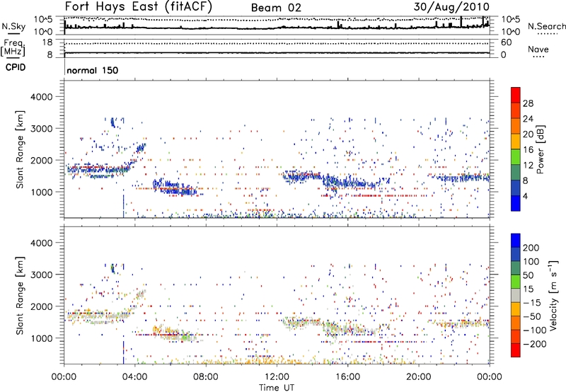Image resolution: width=566 pixels, height=392 pixels.
Task: Click the 'Nave' legend label
Action: tap(538, 50)
